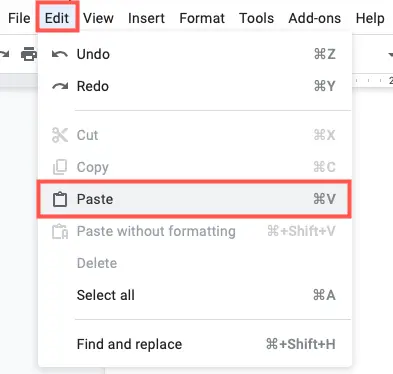The width and height of the screenshot is (393, 374).
Task: Open the Format menu
Action: pyautogui.click(x=202, y=18)
